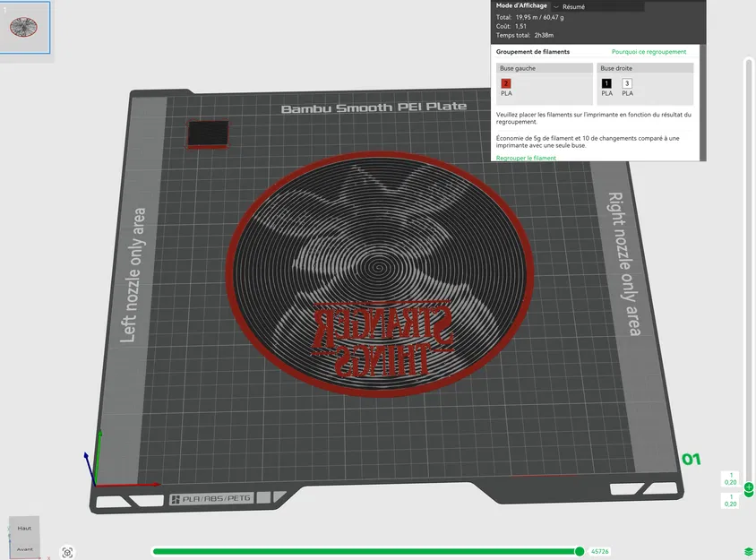Click the Groupement de filaments heading
The height and width of the screenshot is (560, 756).
(533, 52)
